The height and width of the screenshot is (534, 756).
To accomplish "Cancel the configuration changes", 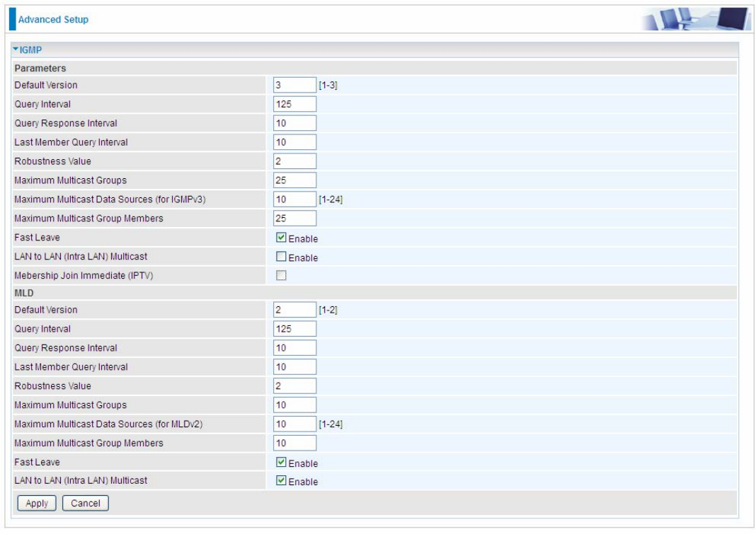I will coord(86,503).
